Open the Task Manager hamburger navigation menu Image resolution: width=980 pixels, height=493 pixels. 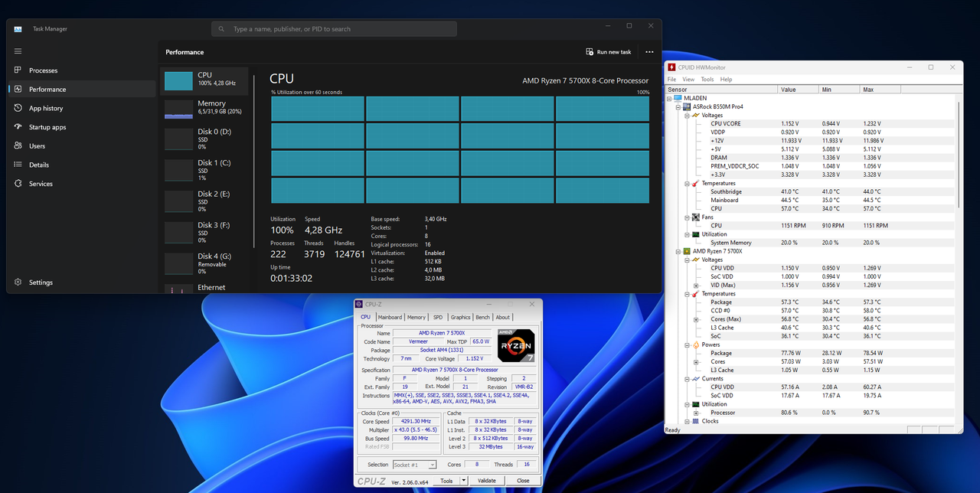point(18,51)
